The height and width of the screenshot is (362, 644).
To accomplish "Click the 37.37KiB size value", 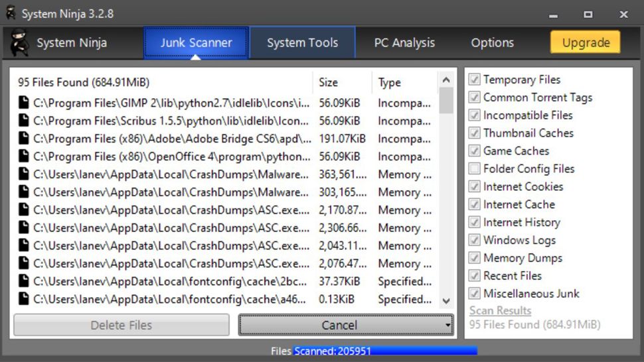I will [x=339, y=281].
